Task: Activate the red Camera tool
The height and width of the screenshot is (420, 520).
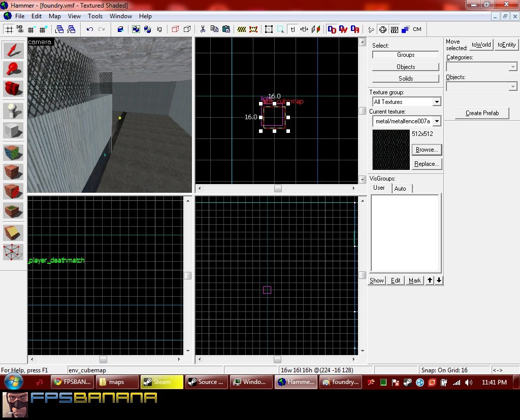Action: pyautogui.click(x=13, y=88)
